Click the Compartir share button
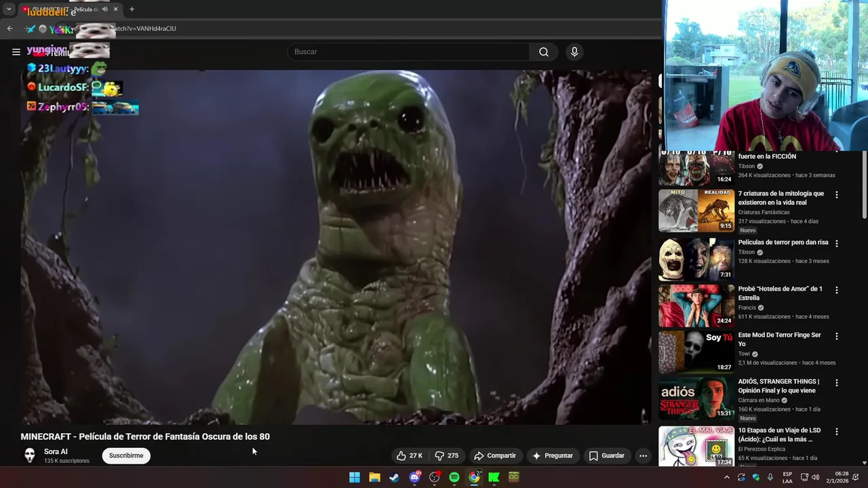This screenshot has height=488, width=868. 494,455
